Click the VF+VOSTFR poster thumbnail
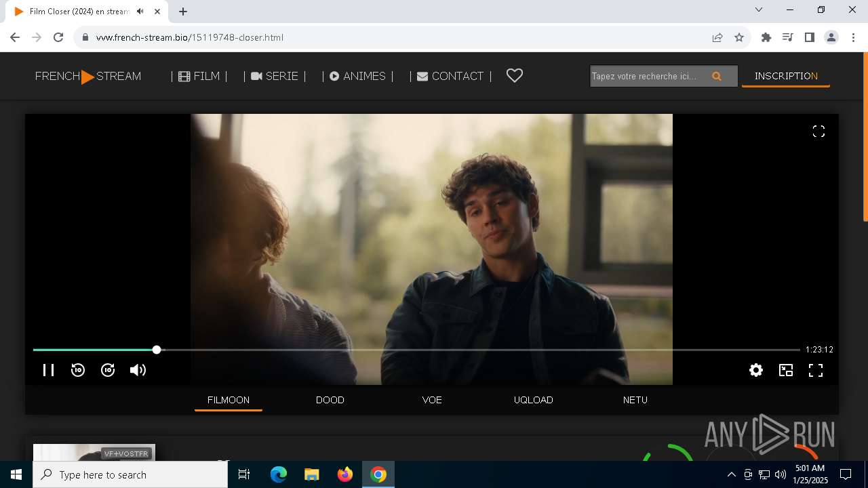This screenshot has width=868, height=488. (x=94, y=452)
